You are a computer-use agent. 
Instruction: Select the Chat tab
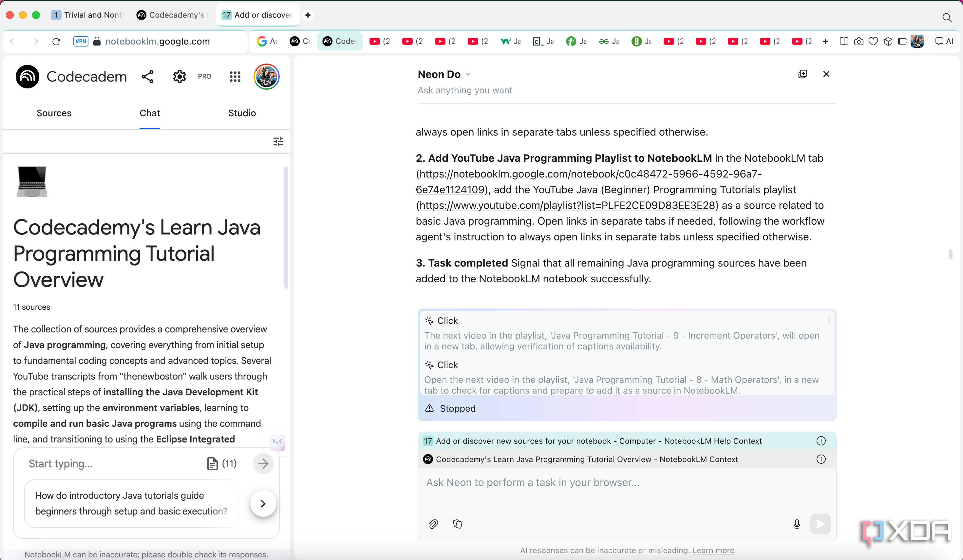pos(149,113)
